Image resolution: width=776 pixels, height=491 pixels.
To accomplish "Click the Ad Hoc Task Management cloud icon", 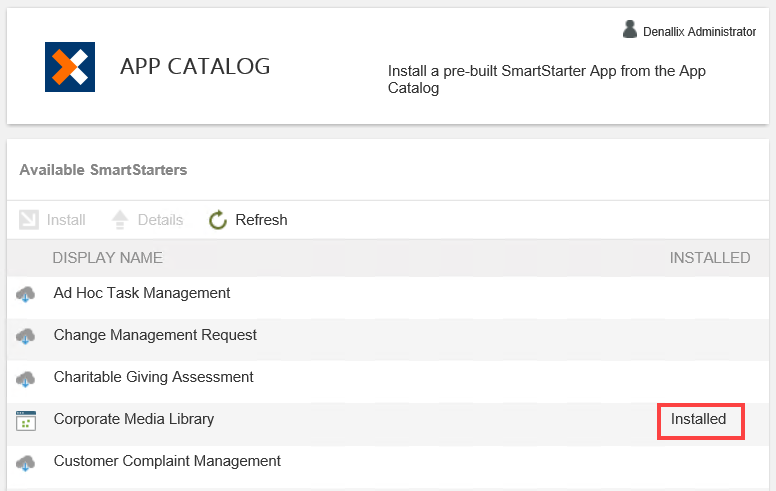I will [x=26, y=294].
